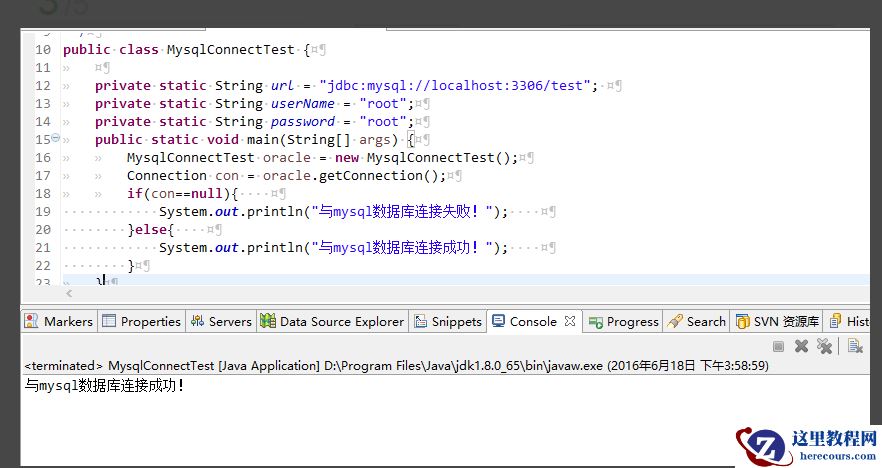Click Remove Launch single X icon
This screenshot has width=882, height=468.
(x=801, y=346)
